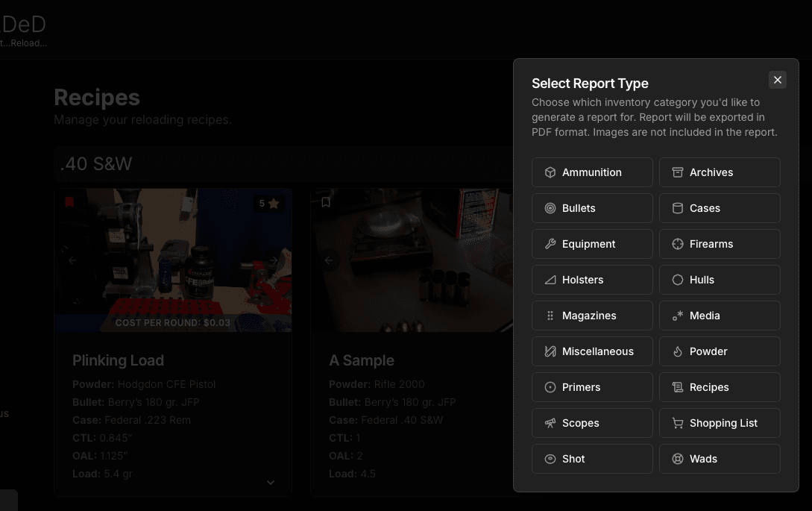Choose Magazines report type
The width and height of the screenshot is (812, 511).
pos(592,316)
